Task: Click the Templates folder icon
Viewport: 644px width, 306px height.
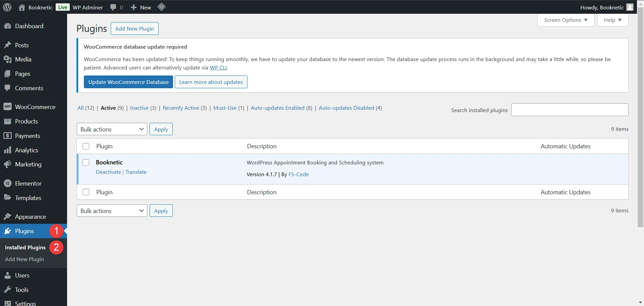Action: 7,198
